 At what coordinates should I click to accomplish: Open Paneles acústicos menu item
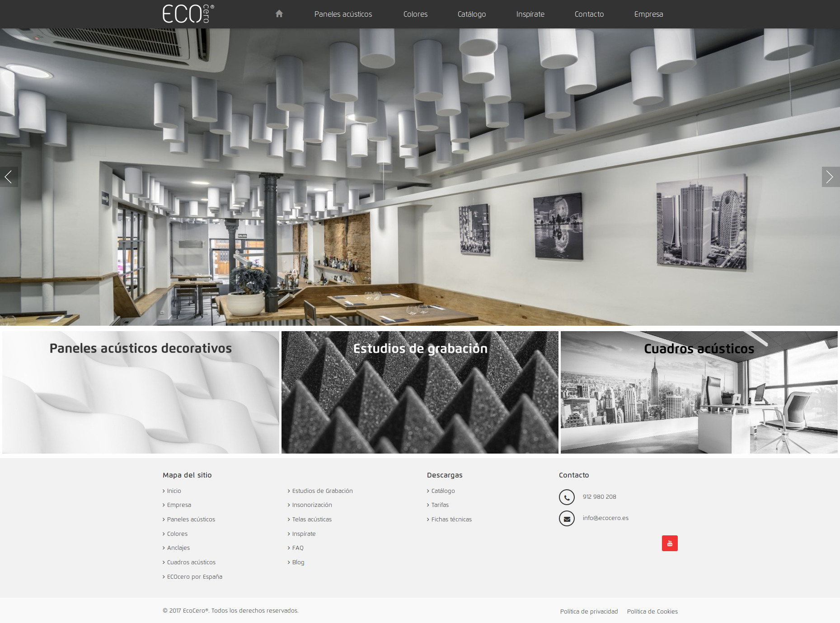point(343,14)
